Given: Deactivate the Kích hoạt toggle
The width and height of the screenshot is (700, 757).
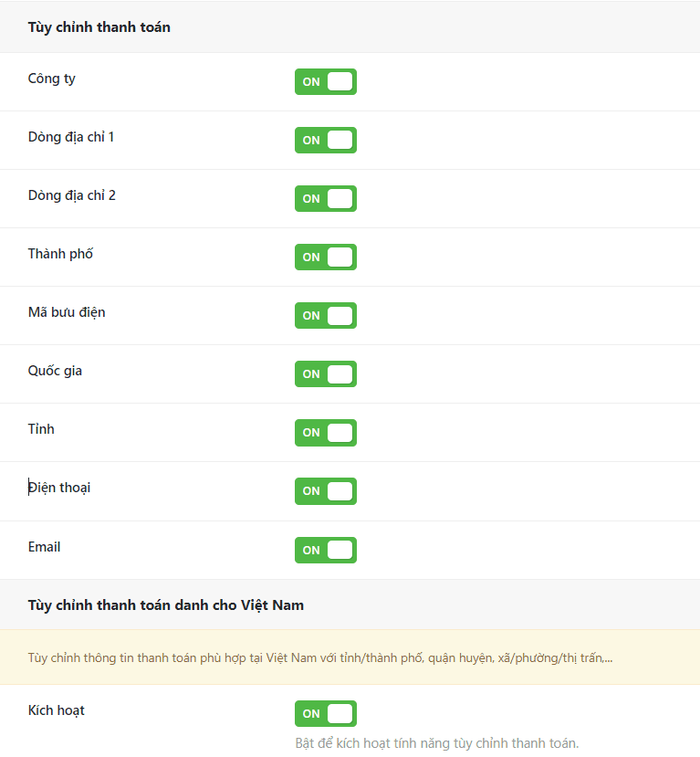Looking at the screenshot, I should point(325,713).
